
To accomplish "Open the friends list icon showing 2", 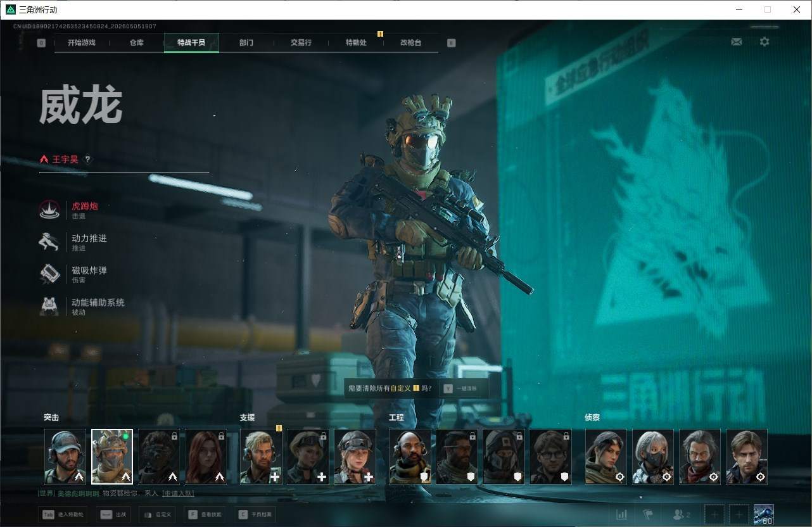I will coord(681,514).
